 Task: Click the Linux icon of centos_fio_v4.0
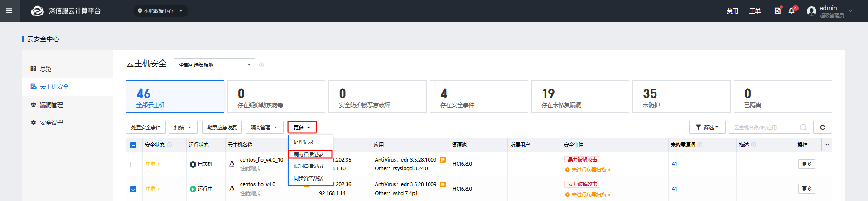coord(232,188)
